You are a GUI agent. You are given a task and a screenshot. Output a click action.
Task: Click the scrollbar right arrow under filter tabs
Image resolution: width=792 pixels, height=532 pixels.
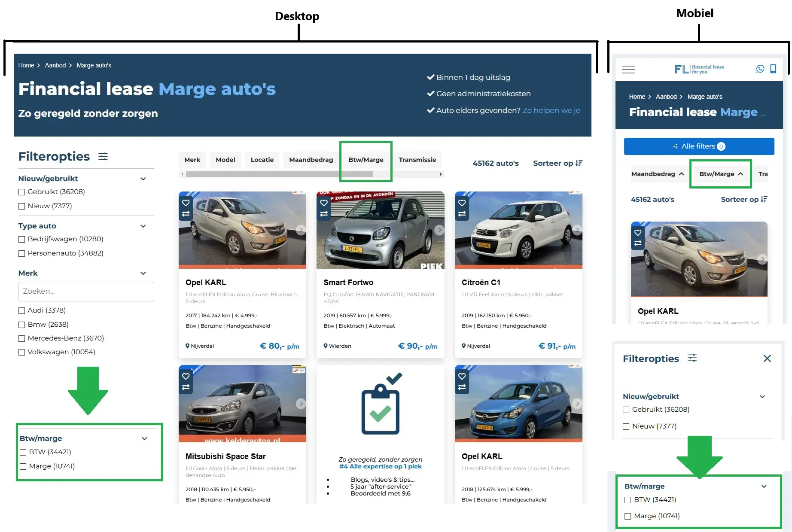441,174
